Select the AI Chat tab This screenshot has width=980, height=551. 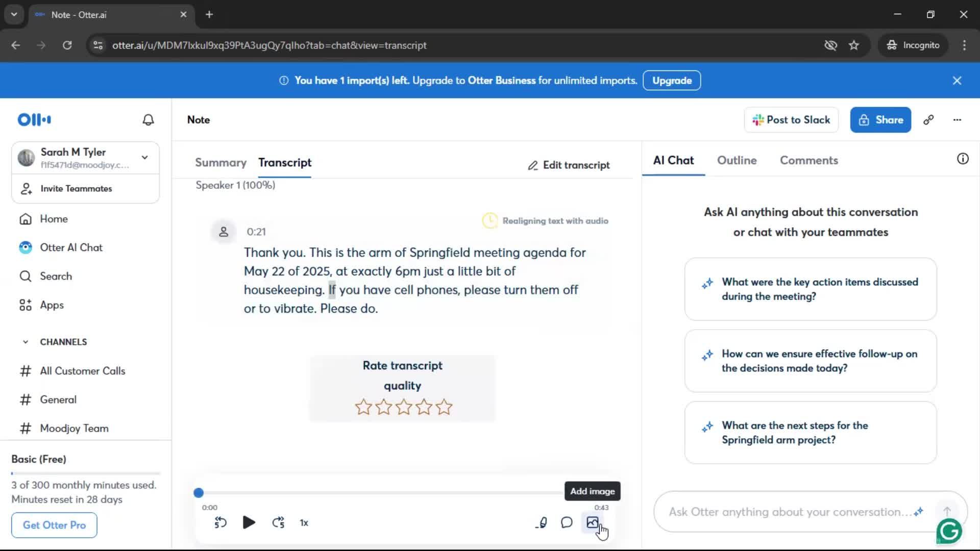(673, 161)
